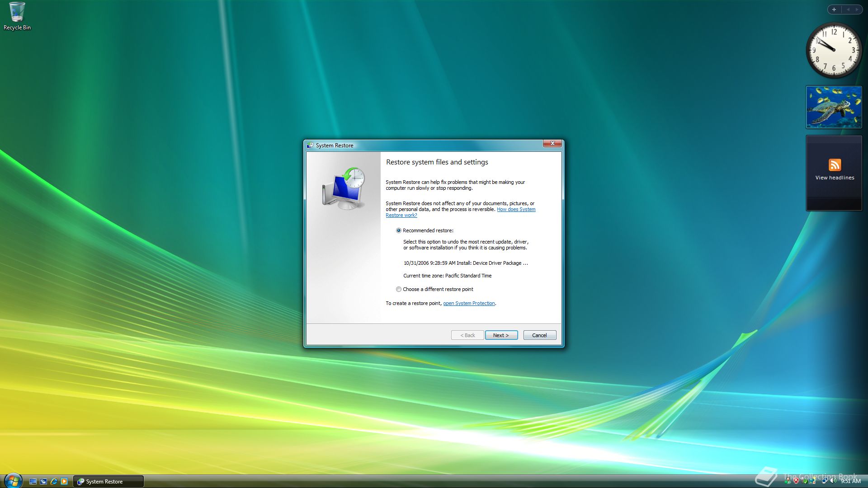Click the sea turtle slideshow gadget
This screenshot has height=488, width=868.
(x=834, y=107)
